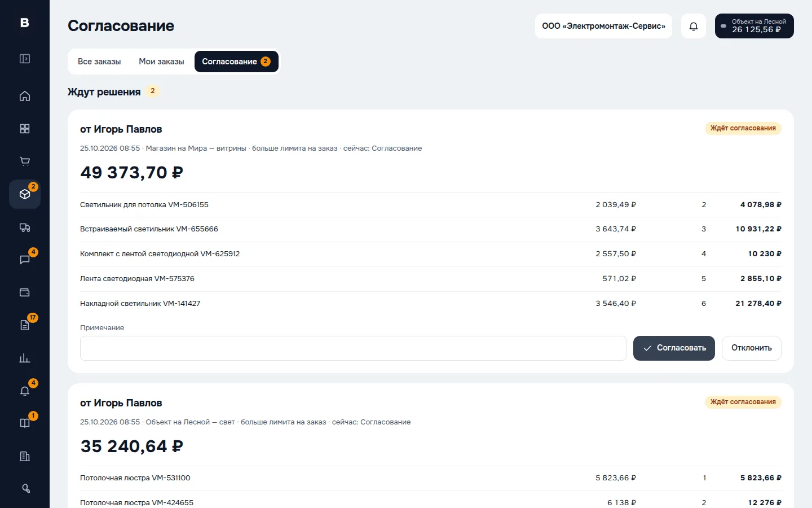Open the orders box icon with badge 2
The image size is (812, 508).
[25, 194]
